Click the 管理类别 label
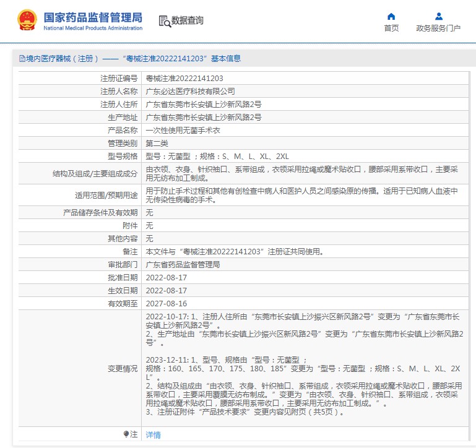Viewport: 476px width, 448px height. (123, 144)
